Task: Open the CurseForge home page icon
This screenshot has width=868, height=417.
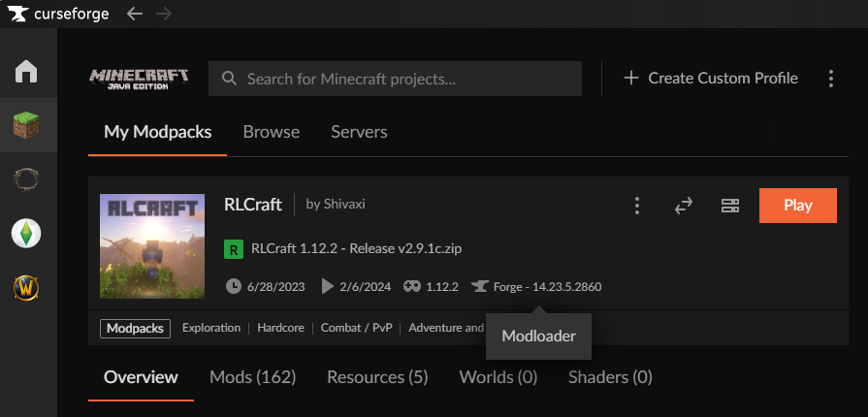Action: click(x=26, y=71)
